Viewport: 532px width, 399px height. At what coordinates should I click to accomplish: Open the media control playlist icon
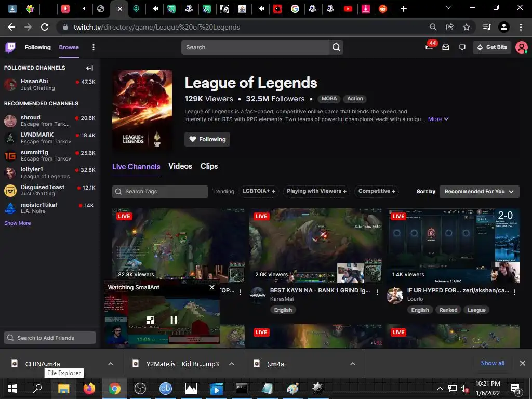[x=487, y=27]
